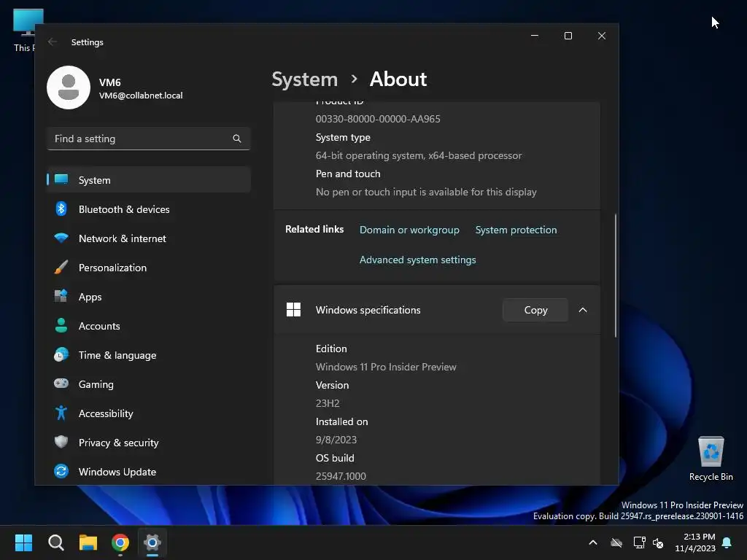Click the installed date 9/8/2023

[336, 440]
